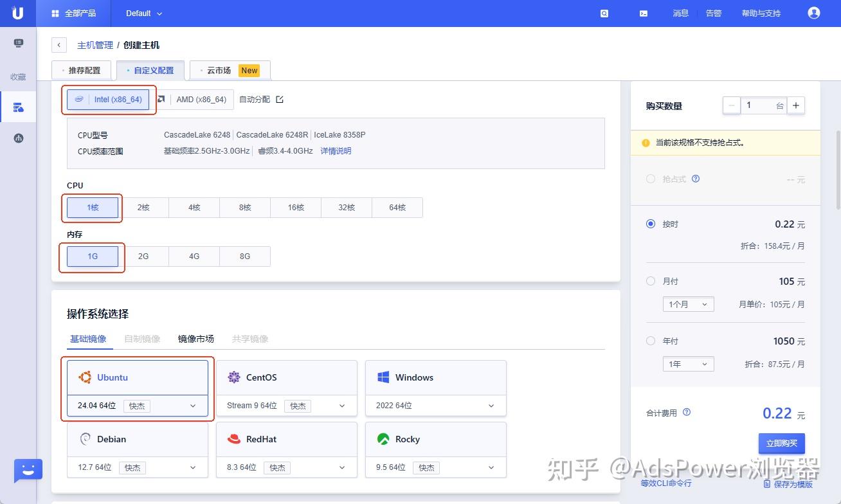Open 帮助与支持 in top bar
The image size is (841, 504).
click(x=761, y=14)
